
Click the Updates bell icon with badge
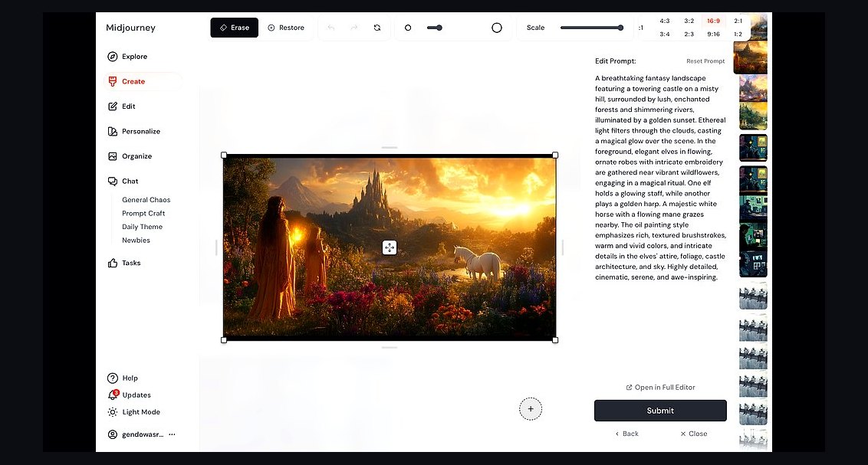coord(113,395)
